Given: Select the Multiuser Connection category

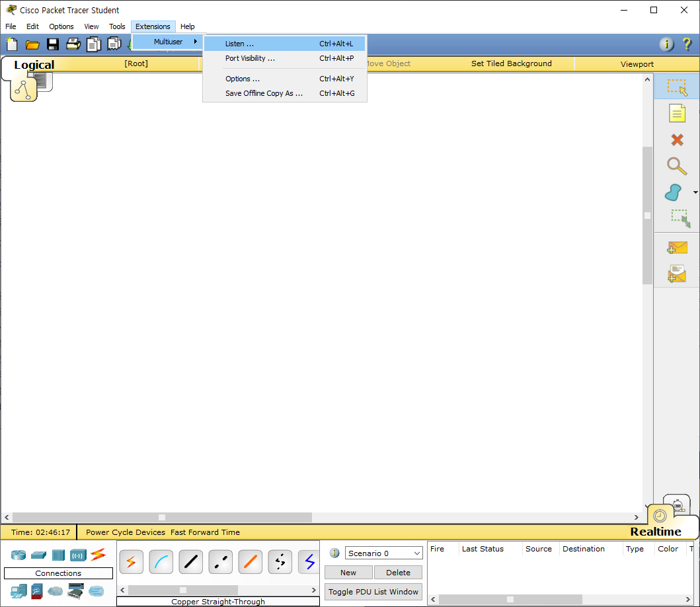Looking at the screenshot, I should coord(96,591).
